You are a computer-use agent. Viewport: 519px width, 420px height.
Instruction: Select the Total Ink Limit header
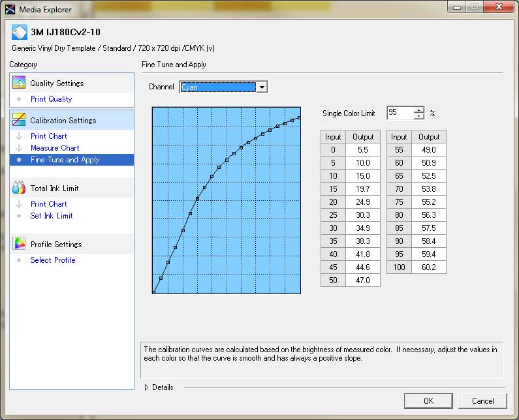(72, 188)
